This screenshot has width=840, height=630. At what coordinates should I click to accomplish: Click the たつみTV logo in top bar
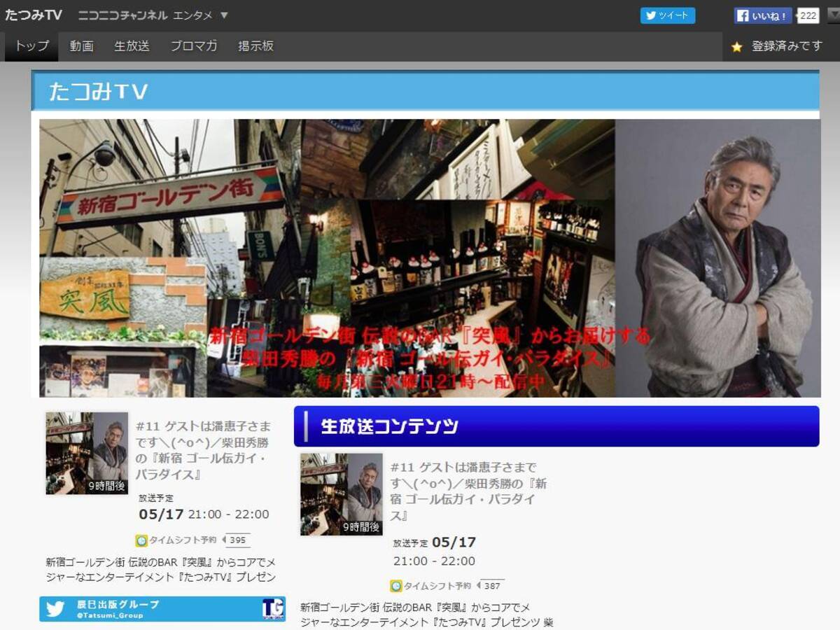pos(34,15)
